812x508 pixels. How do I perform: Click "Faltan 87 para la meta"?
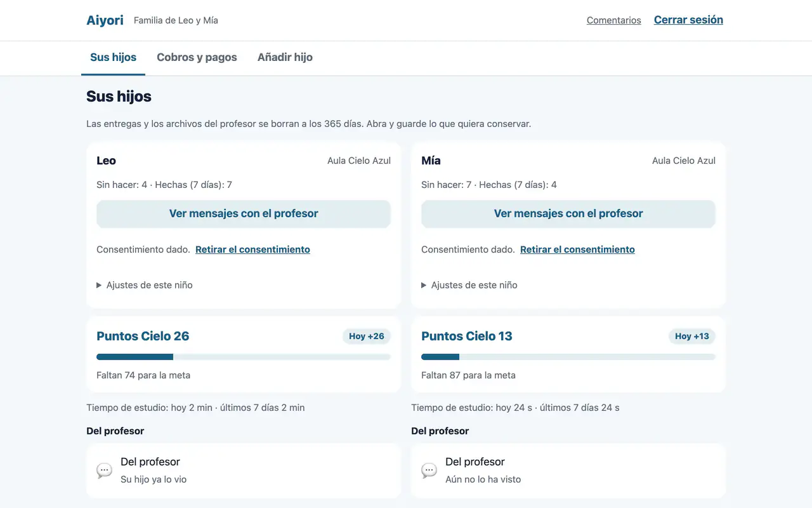[468, 375]
